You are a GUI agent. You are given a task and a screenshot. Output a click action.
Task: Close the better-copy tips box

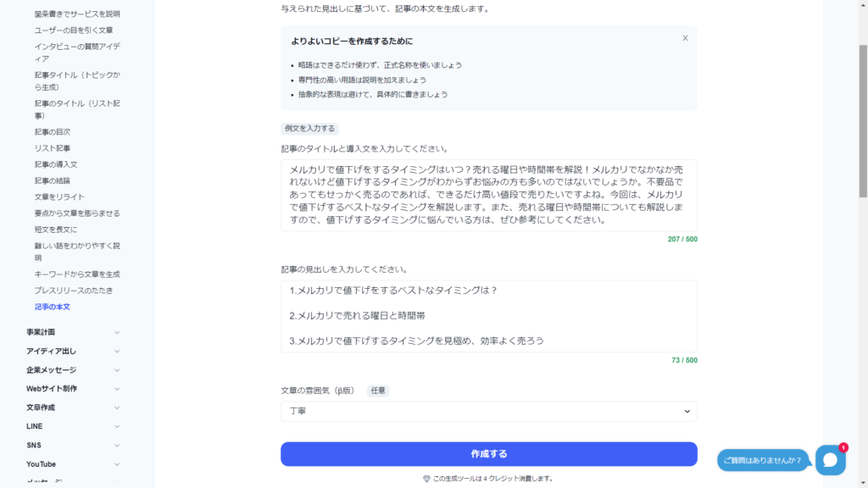[x=685, y=38]
